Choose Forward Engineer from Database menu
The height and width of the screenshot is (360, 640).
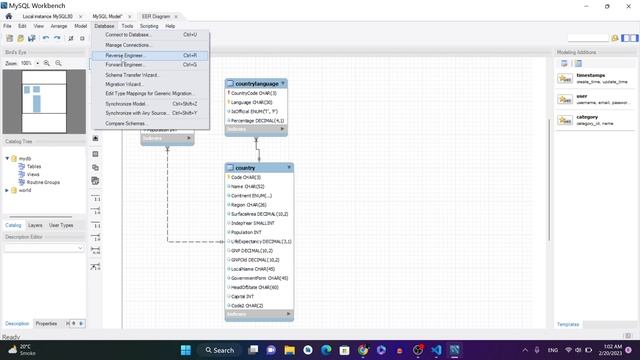point(150,65)
